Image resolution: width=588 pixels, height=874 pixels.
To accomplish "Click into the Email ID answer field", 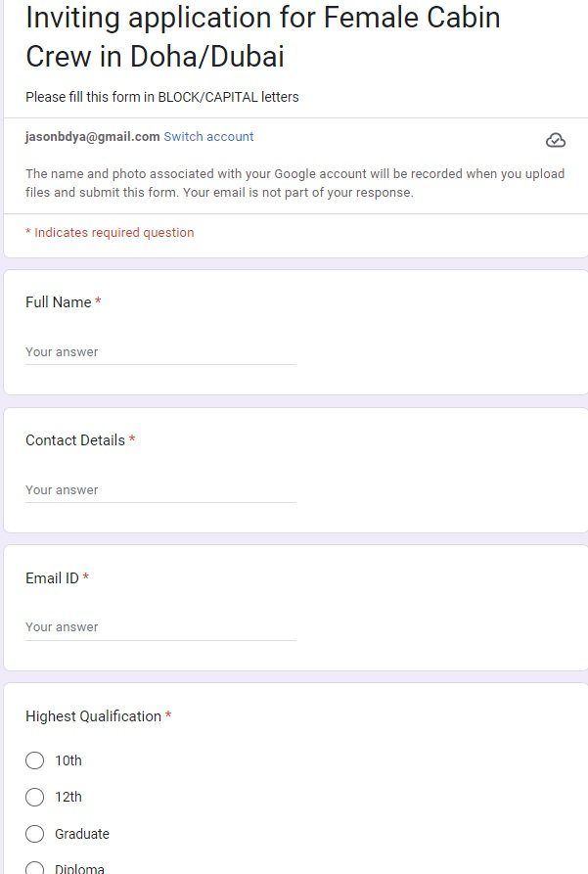I will [160, 627].
